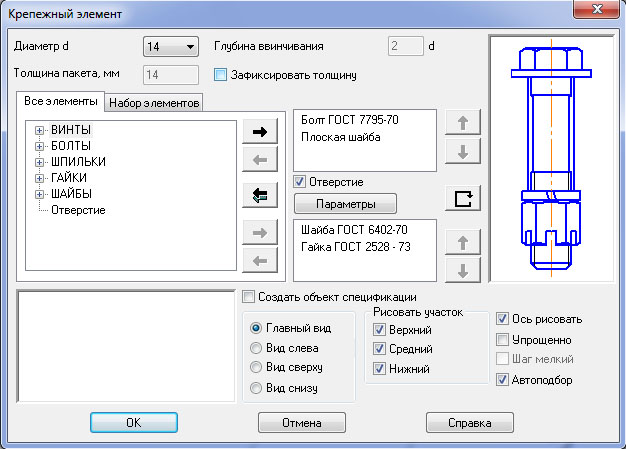Screen dimensions: 626x449
Task: Select Болт ГОСТ 7795-70 in list
Action: click(350, 120)
